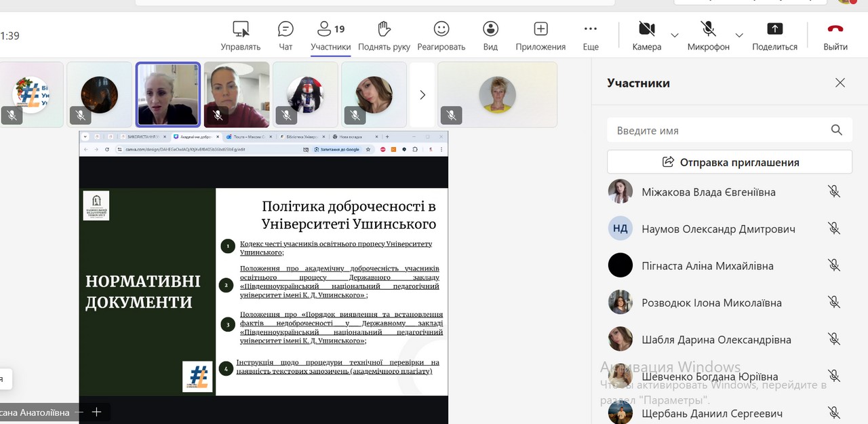Click the Send invitation (Отправка приглашения) button
The width and height of the screenshot is (868, 424).
pos(730,162)
